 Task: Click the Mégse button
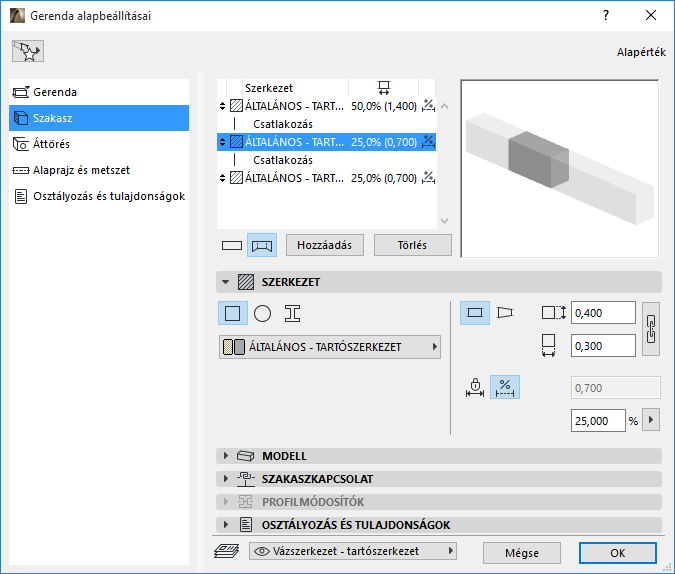pyautogui.click(x=522, y=553)
